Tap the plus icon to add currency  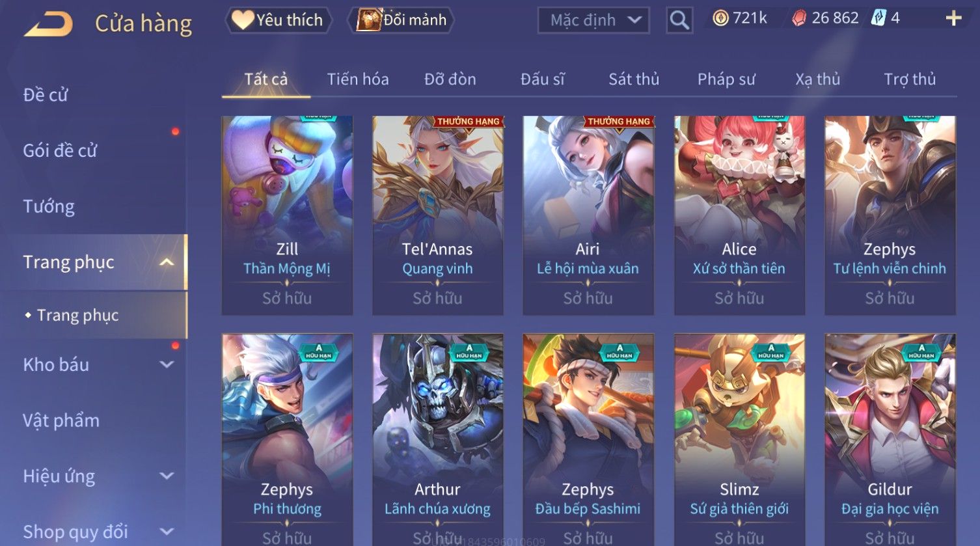click(x=953, y=18)
